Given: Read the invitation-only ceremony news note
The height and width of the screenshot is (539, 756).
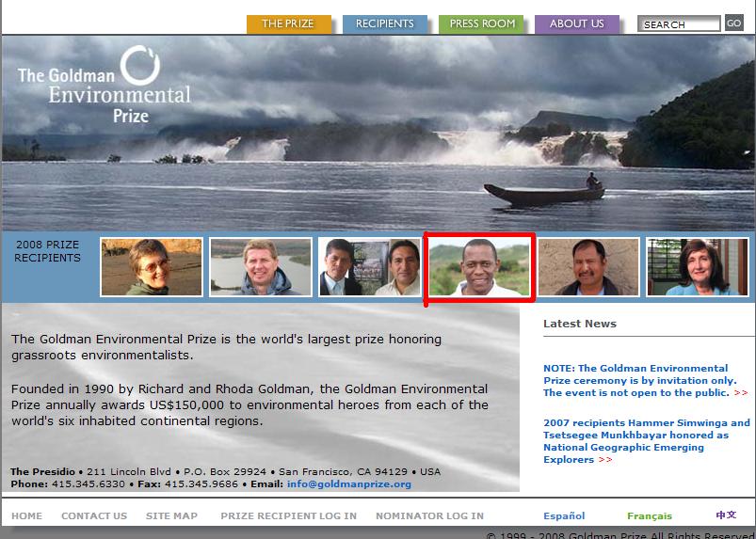Looking at the screenshot, I should coord(645,380).
